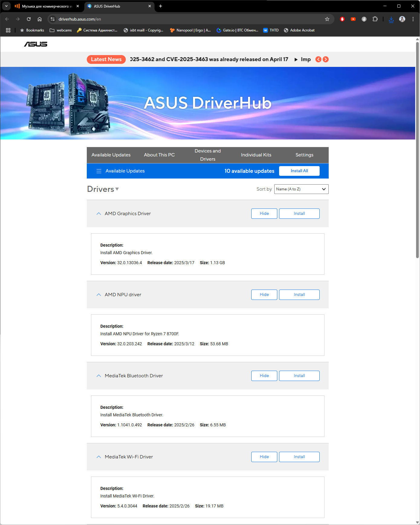
Task: Open the tab search dropdown arrow
Action: point(6,6)
